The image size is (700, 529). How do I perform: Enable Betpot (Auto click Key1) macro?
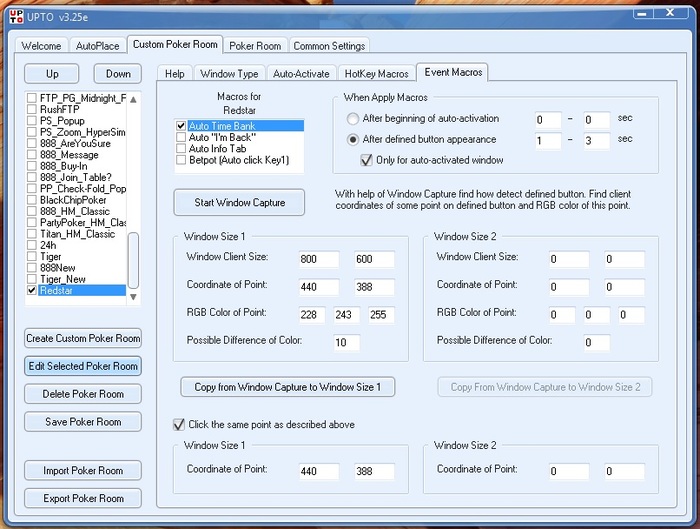coord(181,160)
